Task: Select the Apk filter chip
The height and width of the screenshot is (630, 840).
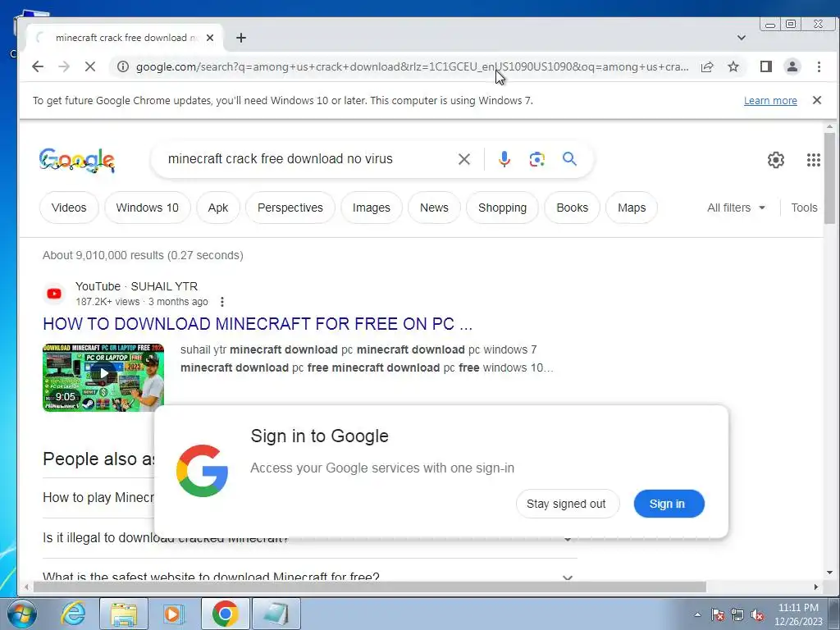Action: click(x=218, y=208)
